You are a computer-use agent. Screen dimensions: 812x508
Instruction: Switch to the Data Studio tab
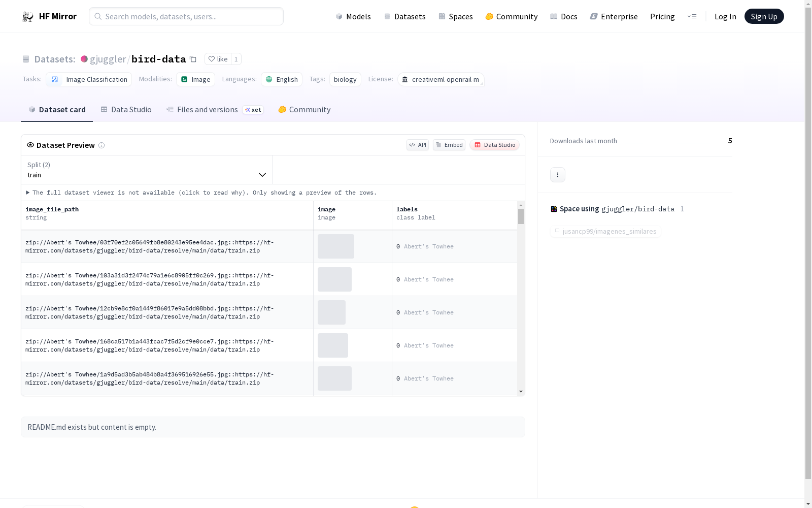pyautogui.click(x=126, y=110)
